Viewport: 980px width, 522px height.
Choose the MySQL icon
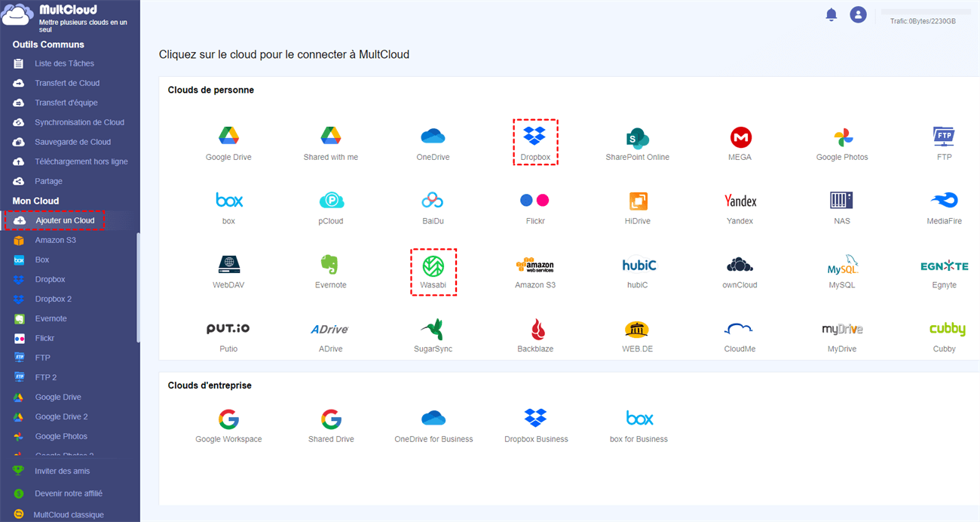click(x=842, y=265)
